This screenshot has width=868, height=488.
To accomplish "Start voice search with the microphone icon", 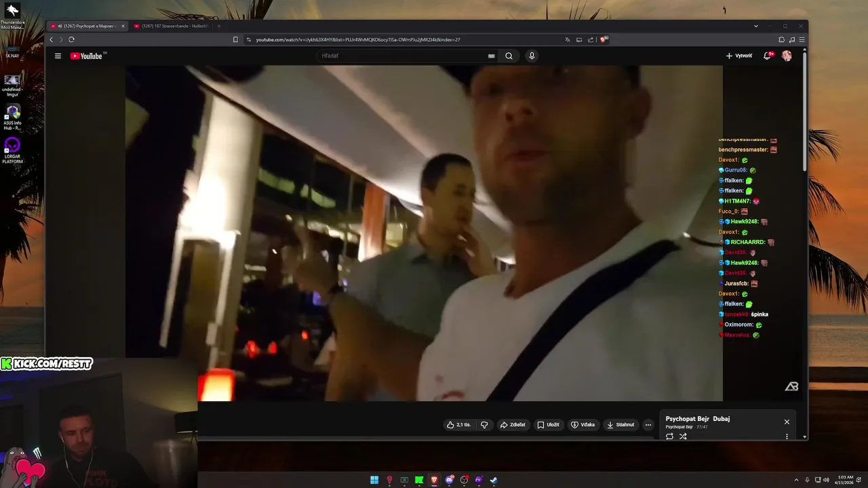I will (532, 56).
